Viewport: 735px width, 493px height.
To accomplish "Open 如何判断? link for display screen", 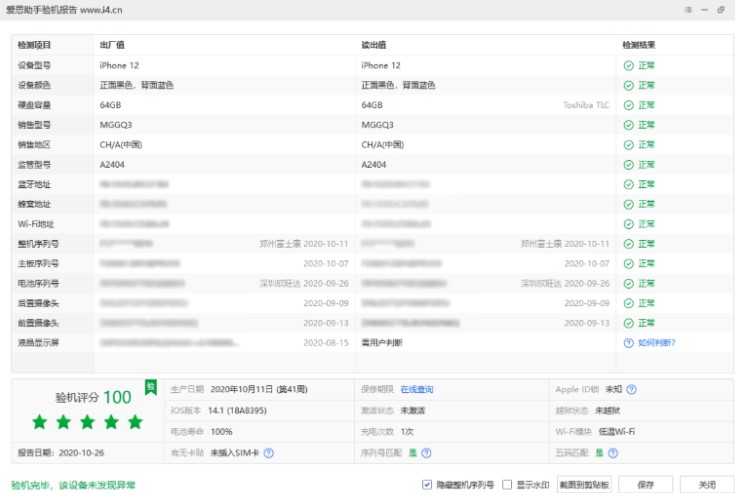I will 657,343.
